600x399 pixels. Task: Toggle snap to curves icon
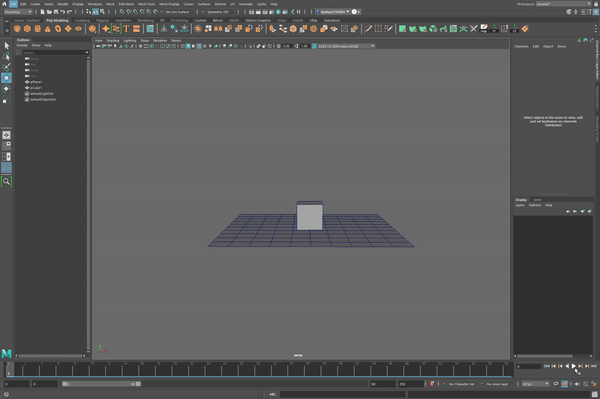(129, 12)
